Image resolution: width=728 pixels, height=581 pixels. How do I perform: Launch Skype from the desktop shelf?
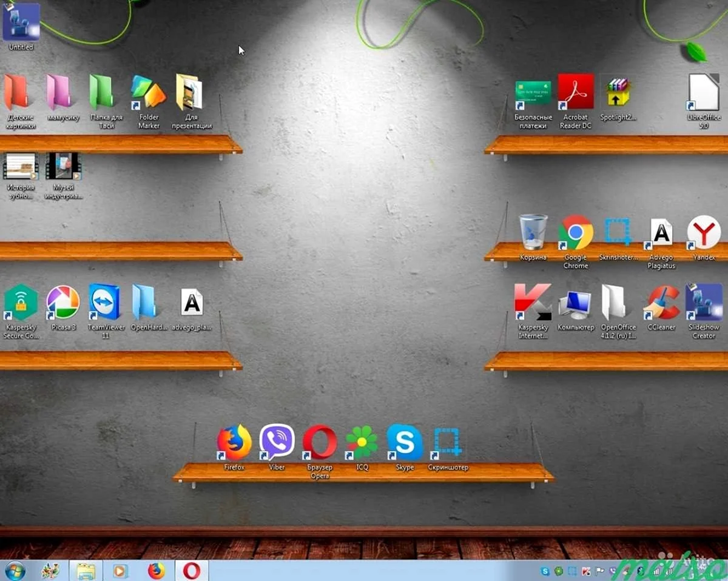(405, 443)
